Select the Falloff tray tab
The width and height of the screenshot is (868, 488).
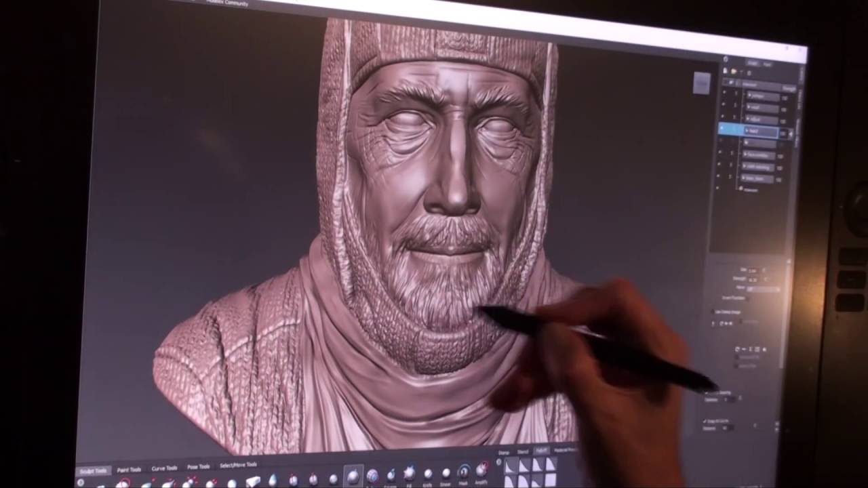pyautogui.click(x=542, y=451)
